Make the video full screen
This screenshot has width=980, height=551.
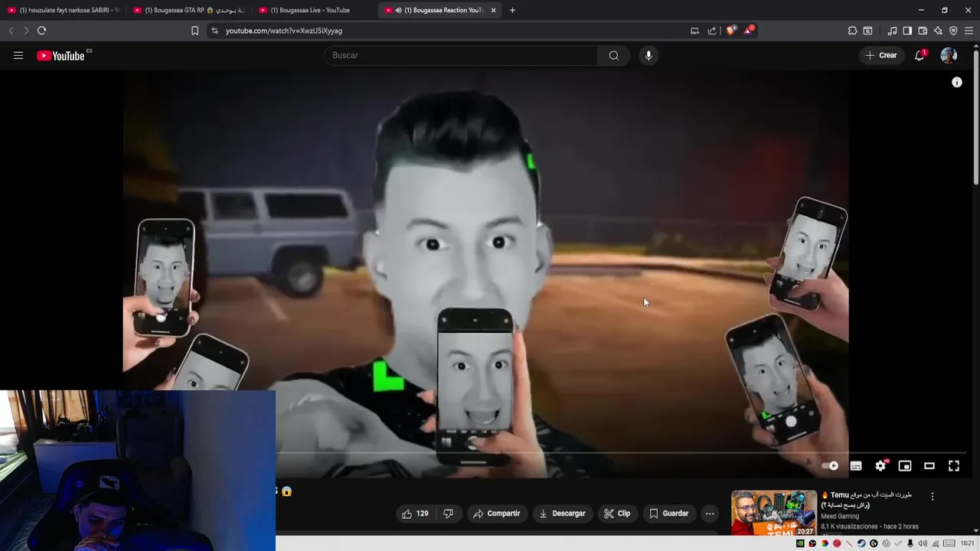954,465
